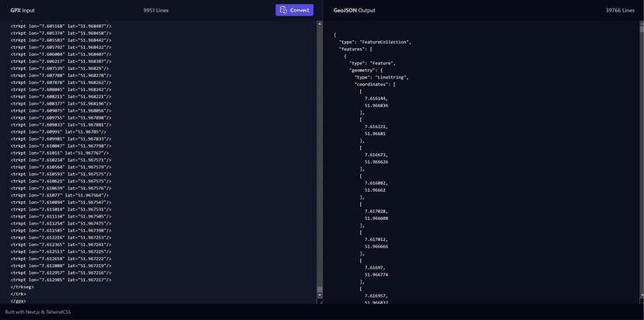This screenshot has height=320, width=644.
Task: Click the "39766 Lines" counter
Action: (x=620, y=10)
